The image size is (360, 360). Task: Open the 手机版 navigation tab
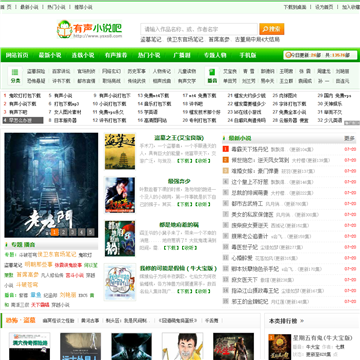click(x=248, y=55)
